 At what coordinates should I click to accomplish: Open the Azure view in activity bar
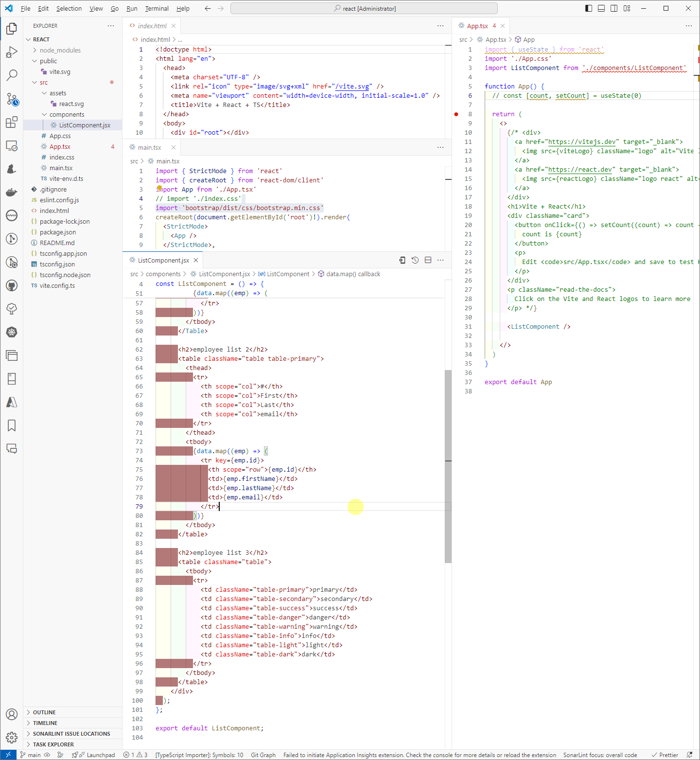point(12,402)
